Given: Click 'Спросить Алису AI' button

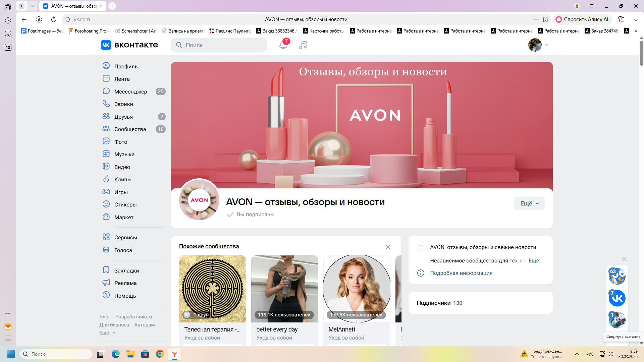Looking at the screenshot, I should click(x=582, y=19).
